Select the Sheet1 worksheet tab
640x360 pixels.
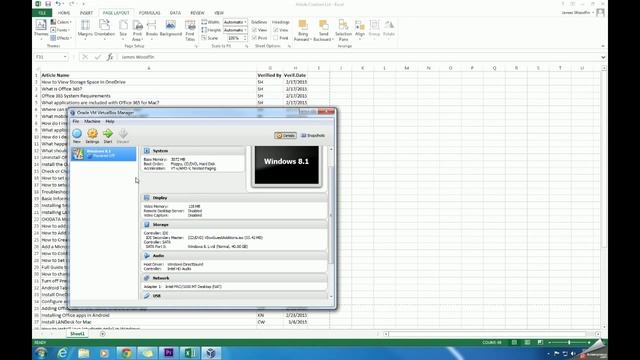coord(77,334)
